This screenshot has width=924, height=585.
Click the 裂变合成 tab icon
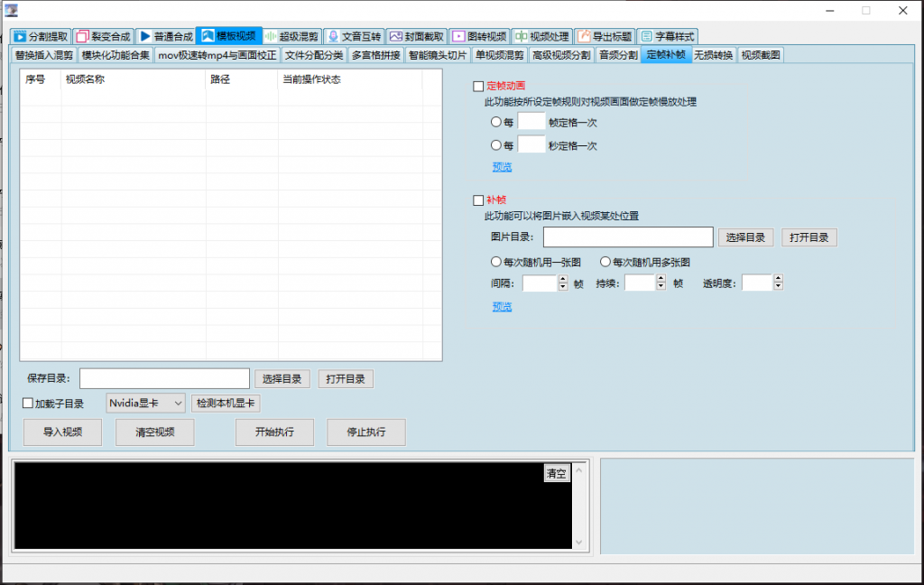coord(82,37)
